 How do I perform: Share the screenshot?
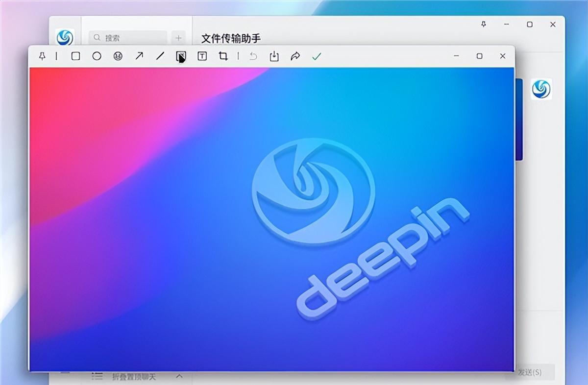[294, 56]
